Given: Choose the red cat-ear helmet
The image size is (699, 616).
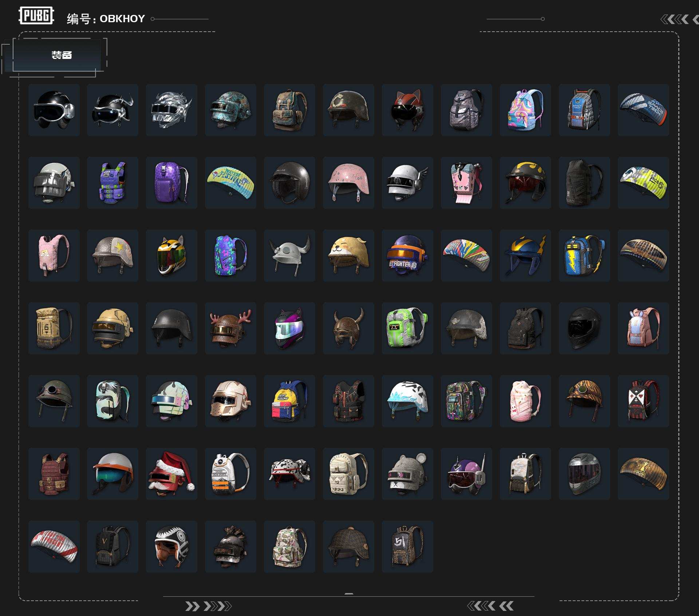Looking at the screenshot, I should click(x=407, y=110).
